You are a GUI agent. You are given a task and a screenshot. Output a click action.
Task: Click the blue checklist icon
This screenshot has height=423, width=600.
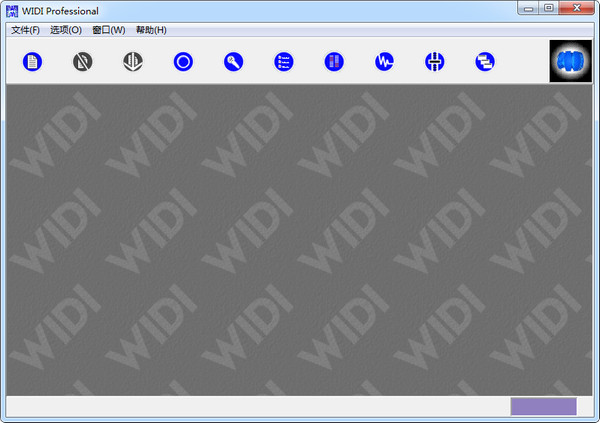284,62
